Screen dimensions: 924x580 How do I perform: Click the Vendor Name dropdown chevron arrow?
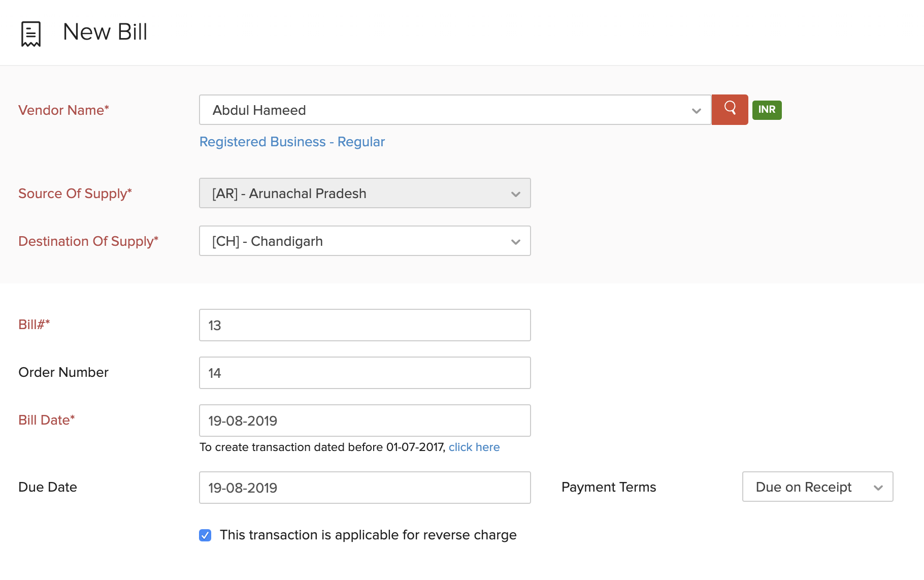point(696,111)
